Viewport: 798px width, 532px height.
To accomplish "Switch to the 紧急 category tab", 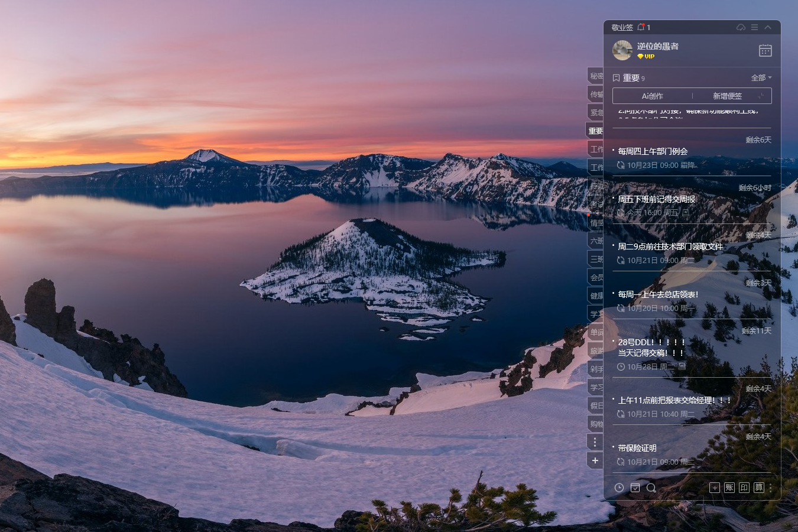I will [x=596, y=112].
